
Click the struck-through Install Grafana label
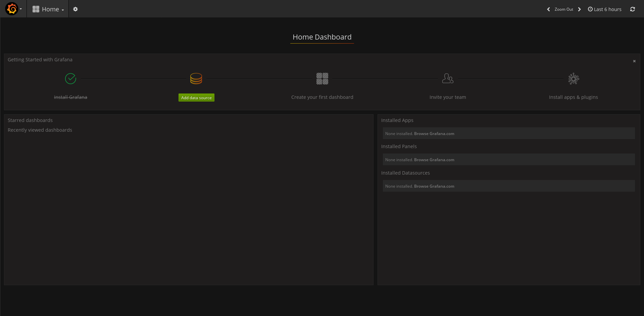pos(70,97)
